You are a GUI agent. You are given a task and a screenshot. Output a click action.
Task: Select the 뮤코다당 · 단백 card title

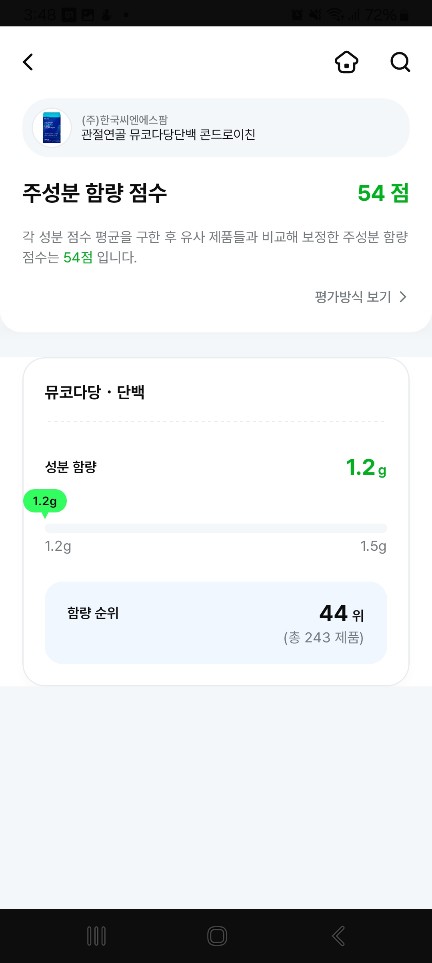click(95, 392)
